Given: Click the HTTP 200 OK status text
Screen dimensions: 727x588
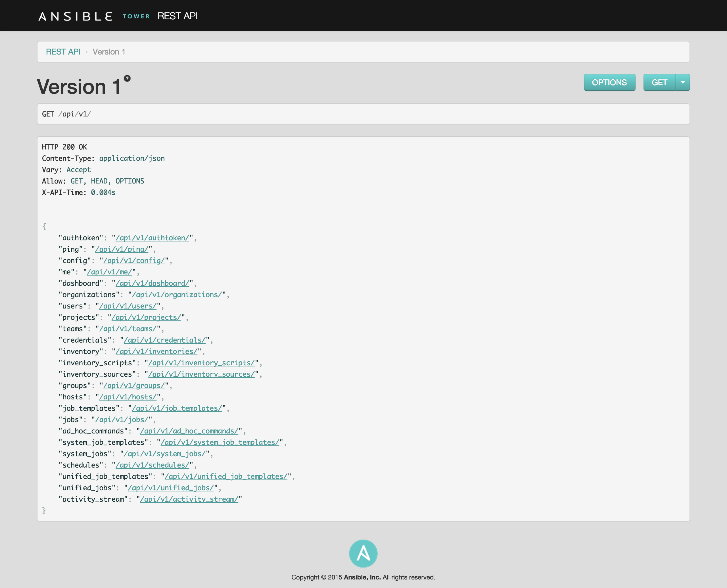Looking at the screenshot, I should (64, 147).
